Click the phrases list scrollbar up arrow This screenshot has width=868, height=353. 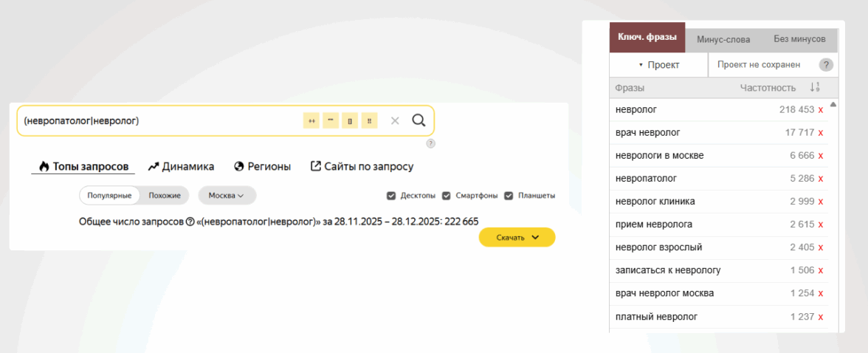click(x=833, y=105)
